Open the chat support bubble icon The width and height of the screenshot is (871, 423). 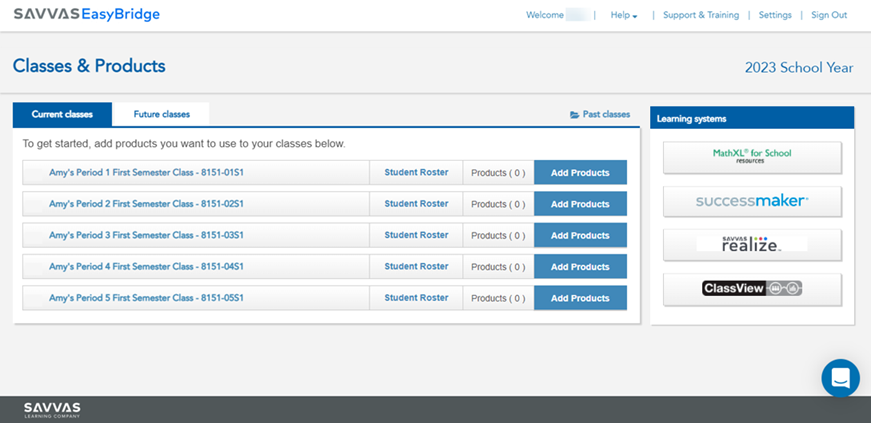click(840, 378)
